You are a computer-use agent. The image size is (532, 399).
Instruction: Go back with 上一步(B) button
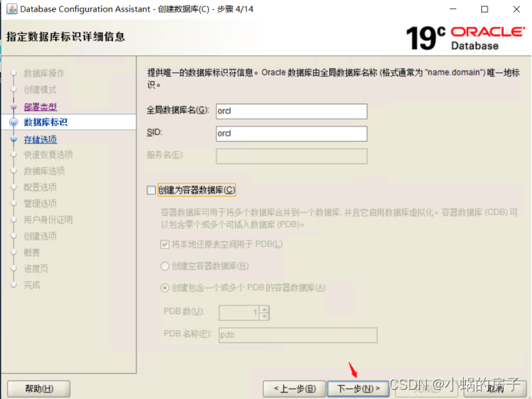tap(295, 388)
